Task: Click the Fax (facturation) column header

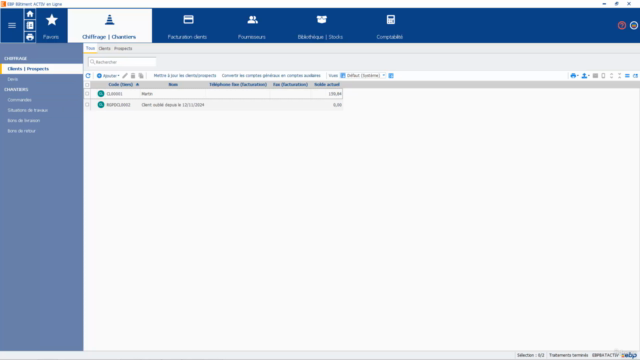Action: (x=290, y=84)
